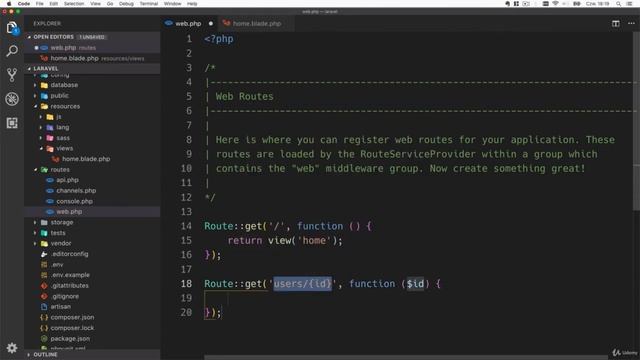This screenshot has height=360, width=640.
Task: Open the .env.example file
Action: [x=70, y=275]
